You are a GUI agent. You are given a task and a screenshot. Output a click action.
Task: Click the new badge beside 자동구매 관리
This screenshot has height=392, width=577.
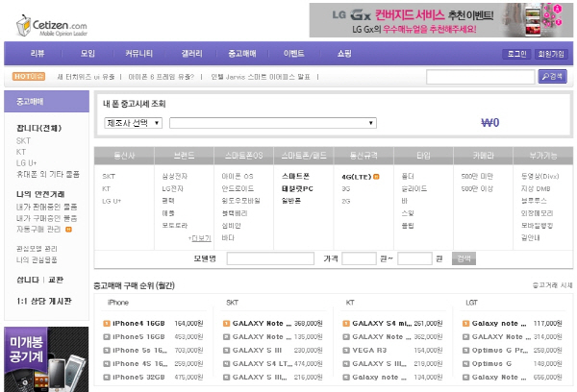pyautogui.click(x=69, y=230)
